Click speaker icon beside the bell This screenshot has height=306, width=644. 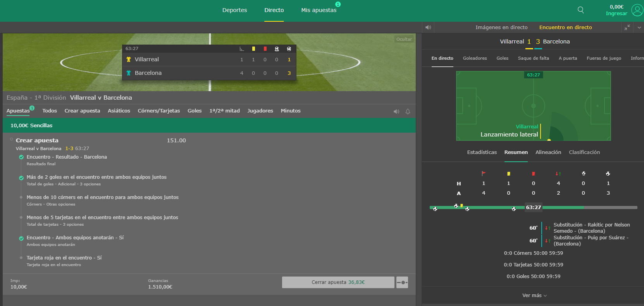[396, 111]
